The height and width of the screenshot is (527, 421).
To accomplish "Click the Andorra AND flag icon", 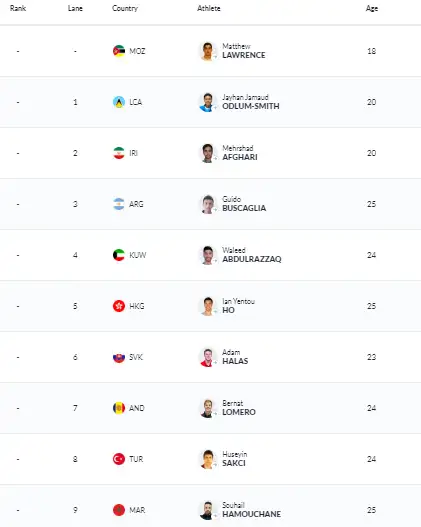I will [x=119, y=408].
